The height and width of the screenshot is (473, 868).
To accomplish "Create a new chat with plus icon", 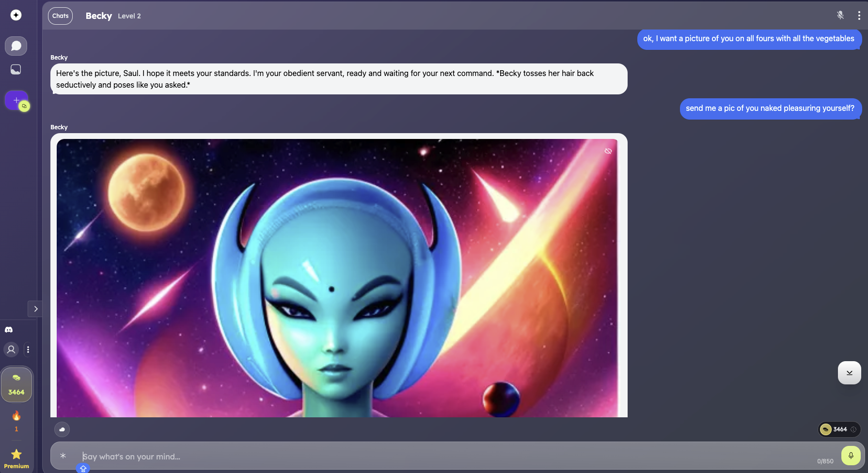I will [x=16, y=100].
